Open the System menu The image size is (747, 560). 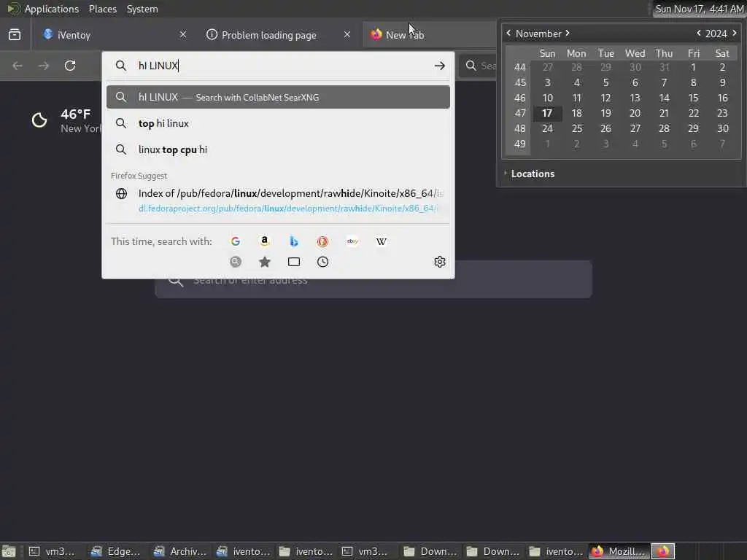[142, 9]
